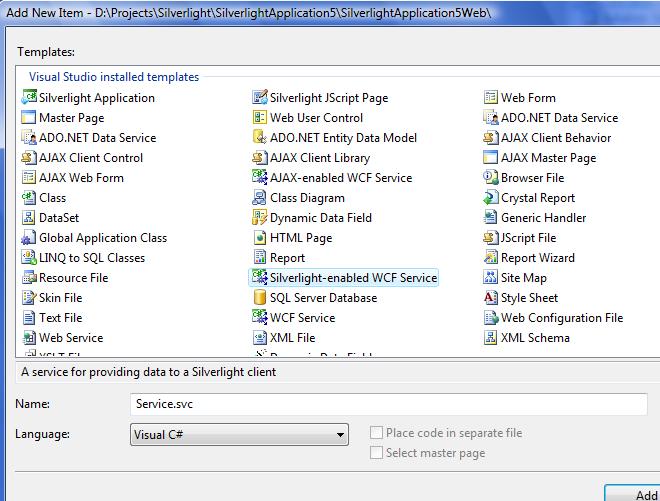Choose the Text File icon

[x=29, y=317]
